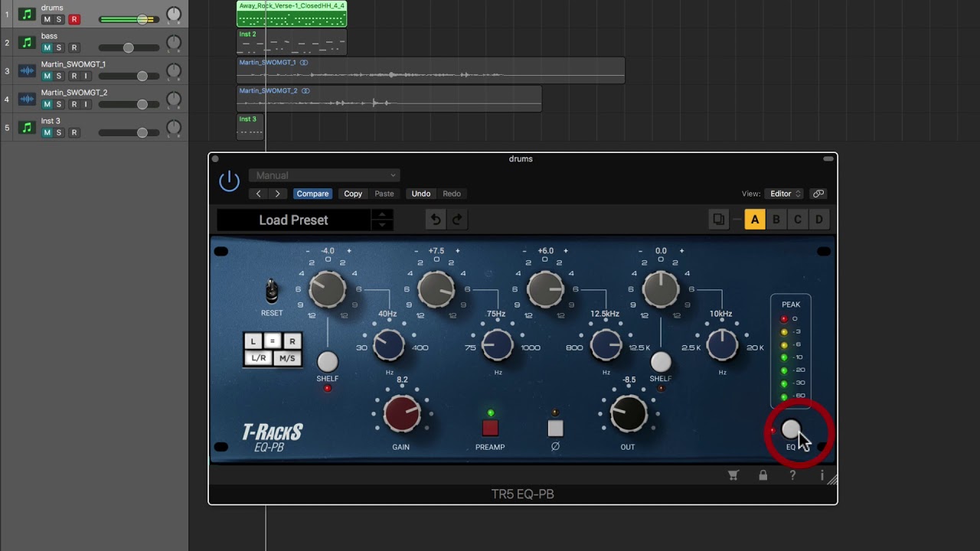
Task: Click the lock icon in plugin footer
Action: (x=763, y=475)
